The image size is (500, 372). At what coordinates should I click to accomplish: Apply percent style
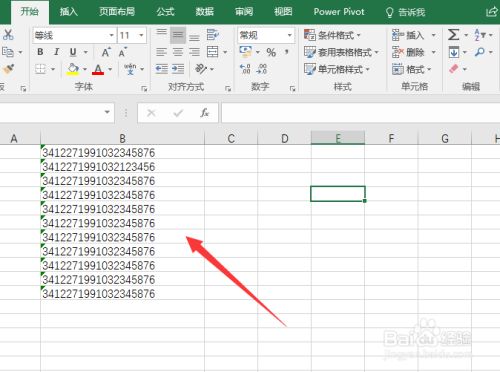[271, 52]
